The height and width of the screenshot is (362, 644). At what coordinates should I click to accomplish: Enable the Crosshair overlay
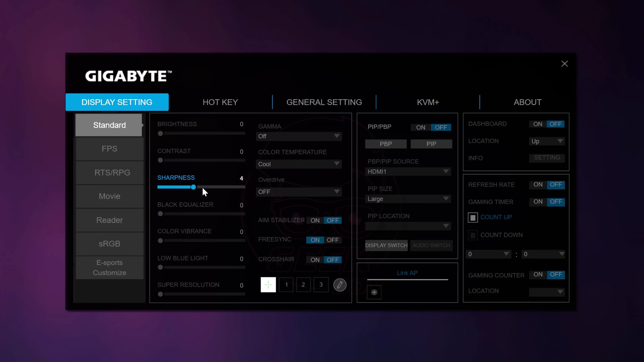click(315, 260)
